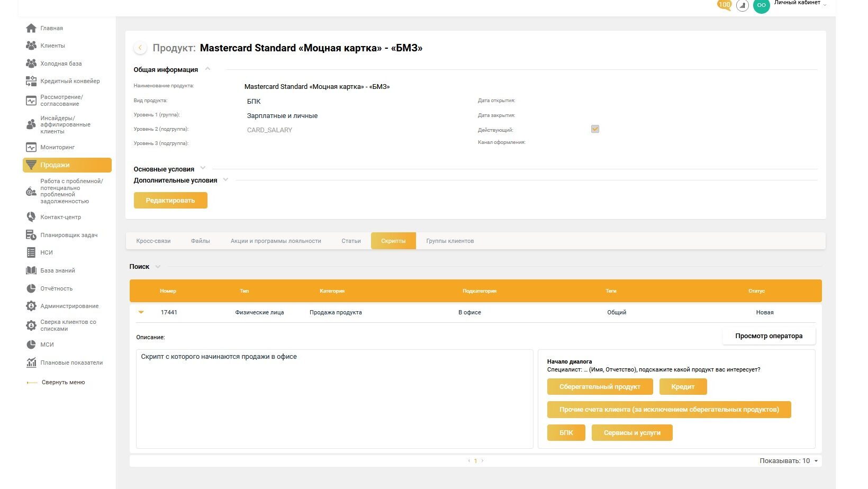Open the Холодная база icon
This screenshot has height=489, width=868.
click(31, 64)
